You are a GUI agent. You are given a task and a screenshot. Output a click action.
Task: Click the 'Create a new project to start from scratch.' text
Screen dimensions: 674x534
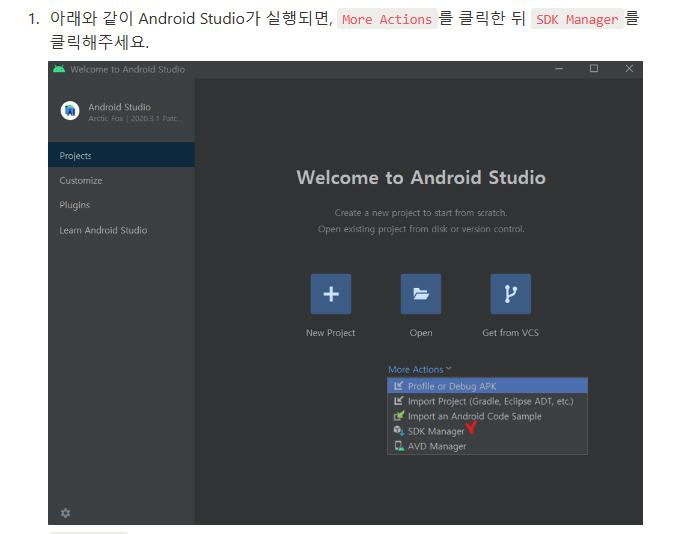click(421, 213)
